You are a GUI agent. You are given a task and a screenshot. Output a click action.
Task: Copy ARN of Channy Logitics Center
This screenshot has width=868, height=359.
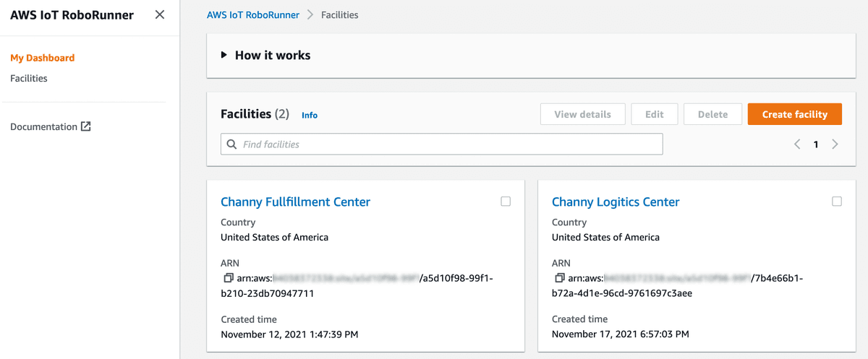(559, 278)
